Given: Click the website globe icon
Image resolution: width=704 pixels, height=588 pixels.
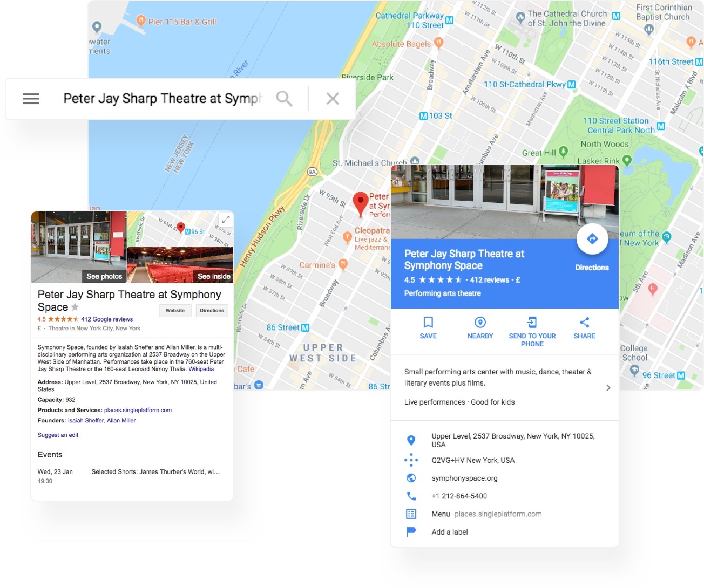Looking at the screenshot, I should 411,478.
